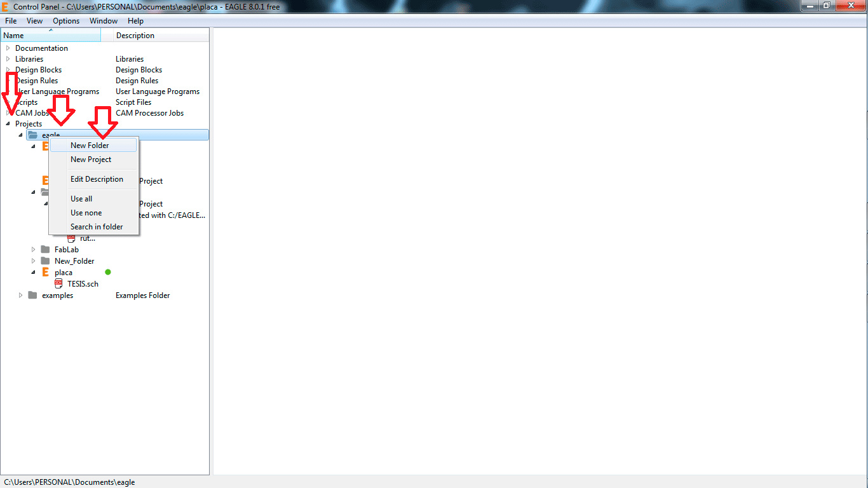The width and height of the screenshot is (868, 488).
Task: Select the Libraries tree row
Action: [x=29, y=59]
